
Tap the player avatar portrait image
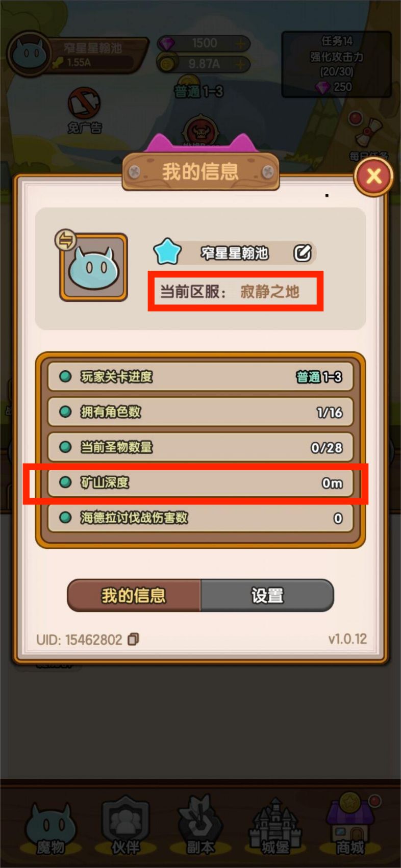94,267
